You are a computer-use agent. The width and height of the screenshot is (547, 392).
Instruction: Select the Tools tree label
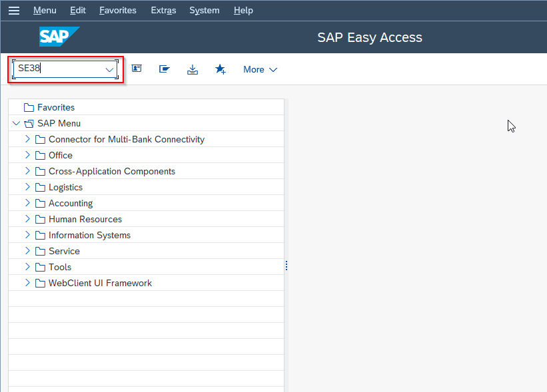(x=60, y=268)
